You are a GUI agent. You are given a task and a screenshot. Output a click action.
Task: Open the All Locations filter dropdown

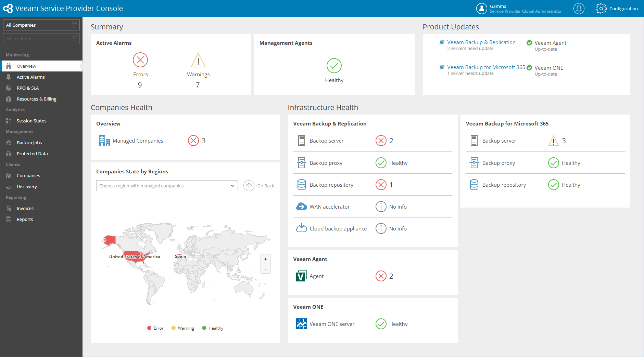pos(41,39)
